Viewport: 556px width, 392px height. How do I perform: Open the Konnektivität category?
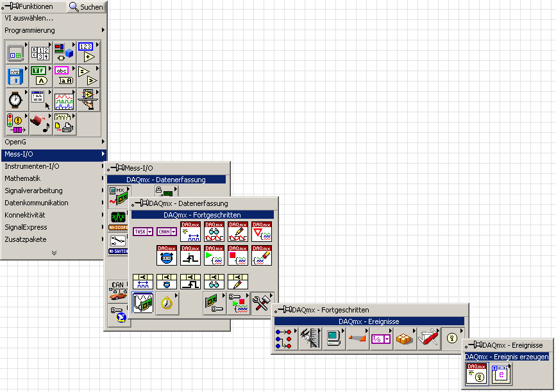click(x=54, y=215)
